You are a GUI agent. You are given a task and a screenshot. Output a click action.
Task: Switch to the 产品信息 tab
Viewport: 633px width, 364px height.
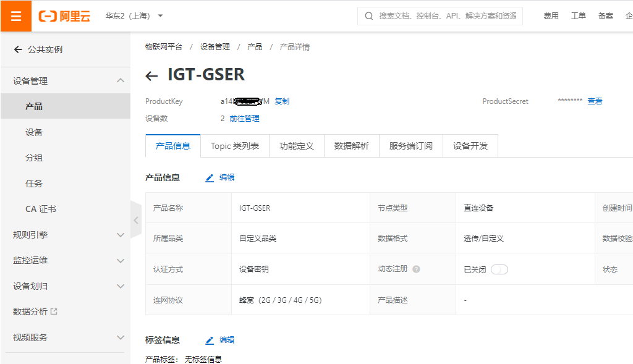tap(173, 146)
